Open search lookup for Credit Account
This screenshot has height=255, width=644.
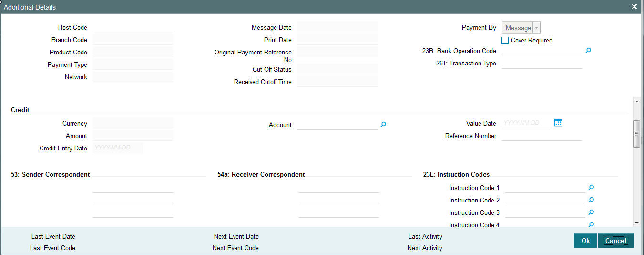[x=383, y=124]
